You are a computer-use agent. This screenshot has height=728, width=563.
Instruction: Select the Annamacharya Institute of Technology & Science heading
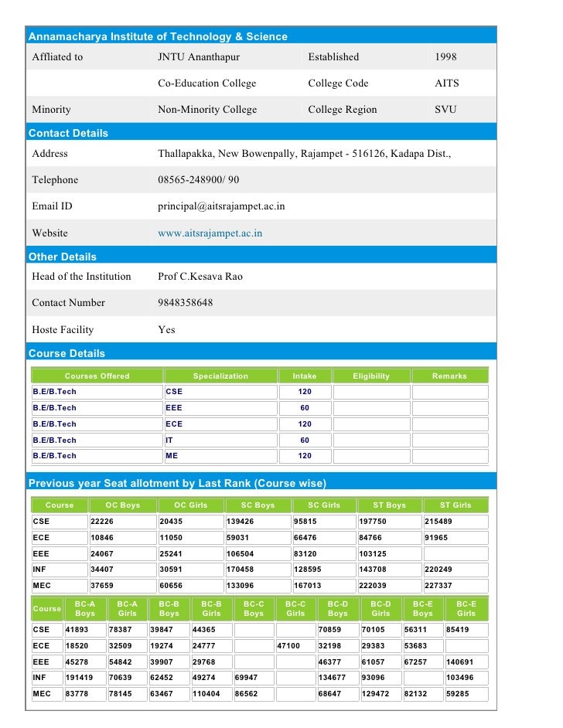tap(158, 36)
